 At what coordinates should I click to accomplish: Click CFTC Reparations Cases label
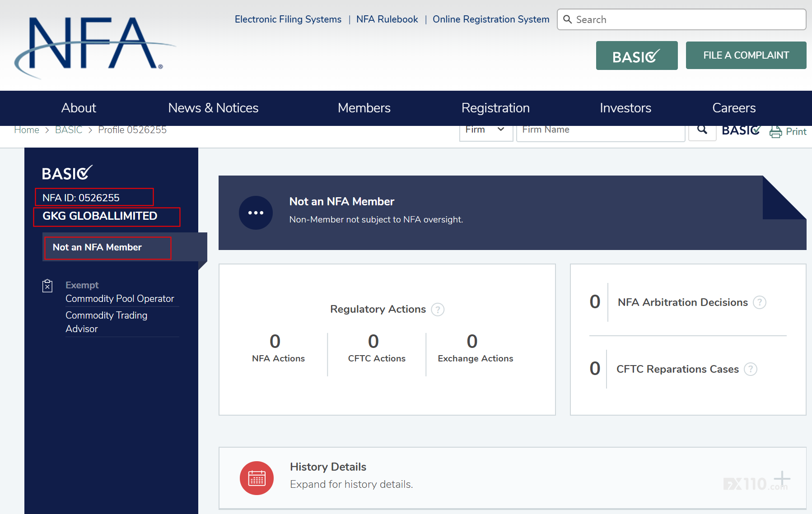tap(677, 369)
